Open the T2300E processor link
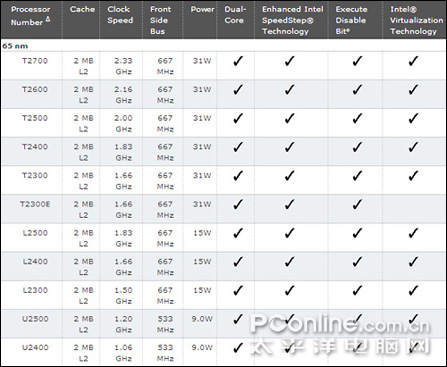This screenshot has height=367, width=447. [x=35, y=204]
